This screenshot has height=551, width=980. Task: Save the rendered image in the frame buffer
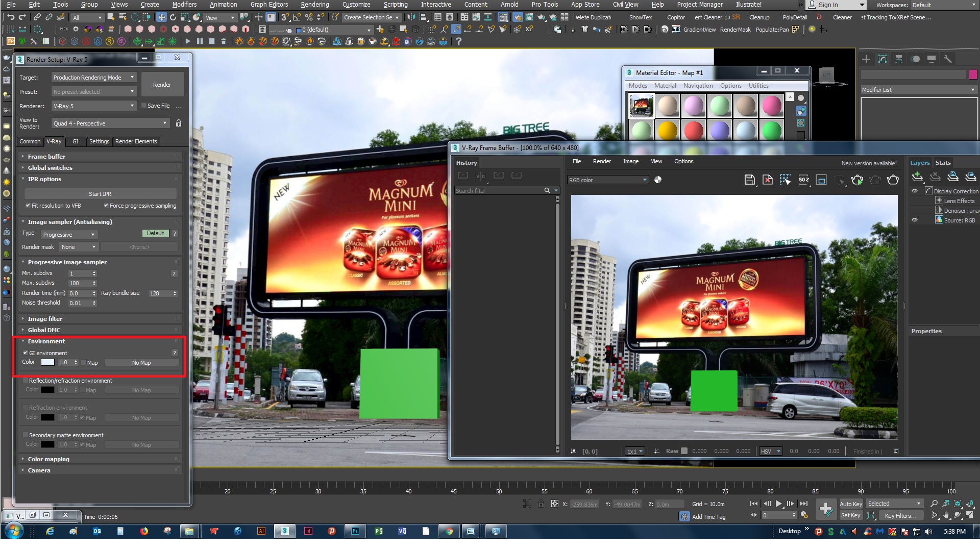click(x=749, y=180)
